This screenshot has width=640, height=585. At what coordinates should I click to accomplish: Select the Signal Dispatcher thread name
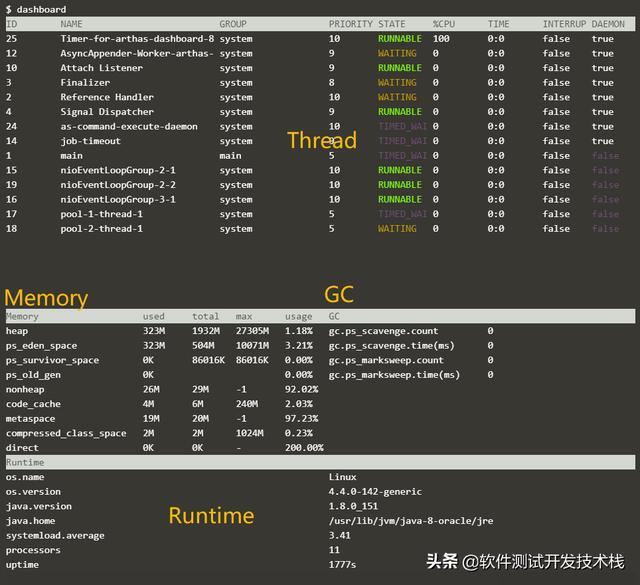click(x=107, y=112)
